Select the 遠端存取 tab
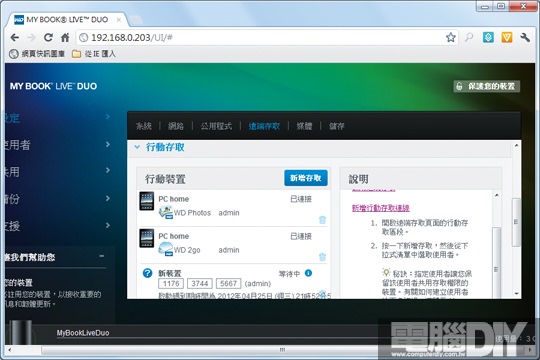This screenshot has height=360, width=540. (x=264, y=126)
